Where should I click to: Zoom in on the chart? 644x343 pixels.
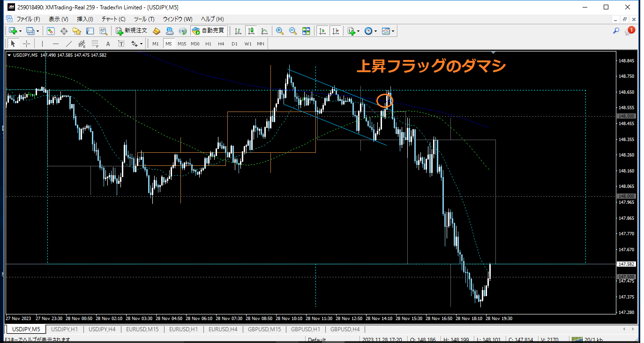click(280, 31)
